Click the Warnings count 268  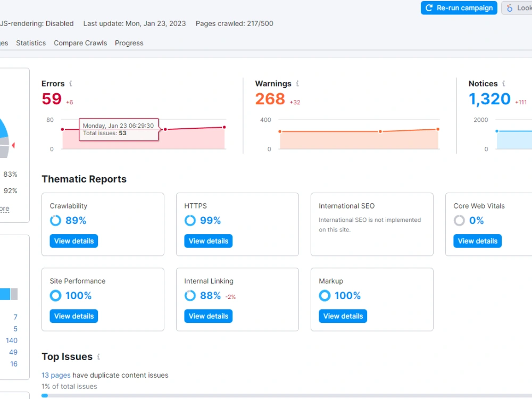[270, 99]
